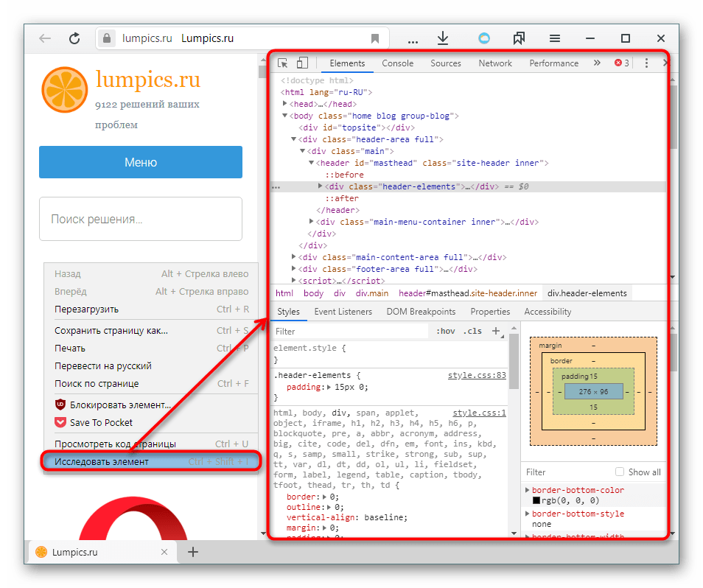The height and width of the screenshot is (588, 703).
Task: Enable the Show all checkbox
Action: point(620,472)
